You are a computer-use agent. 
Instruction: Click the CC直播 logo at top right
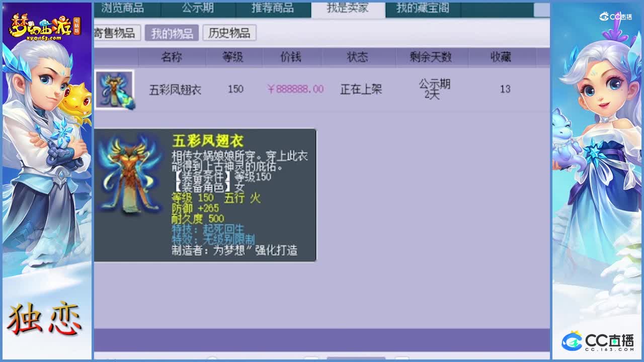click(x=615, y=17)
